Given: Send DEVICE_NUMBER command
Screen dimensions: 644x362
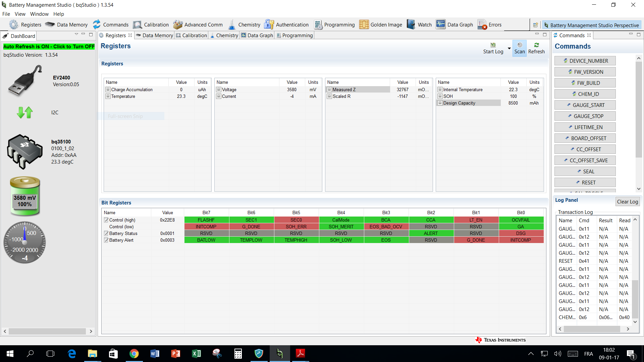Looking at the screenshot, I should 585,61.
